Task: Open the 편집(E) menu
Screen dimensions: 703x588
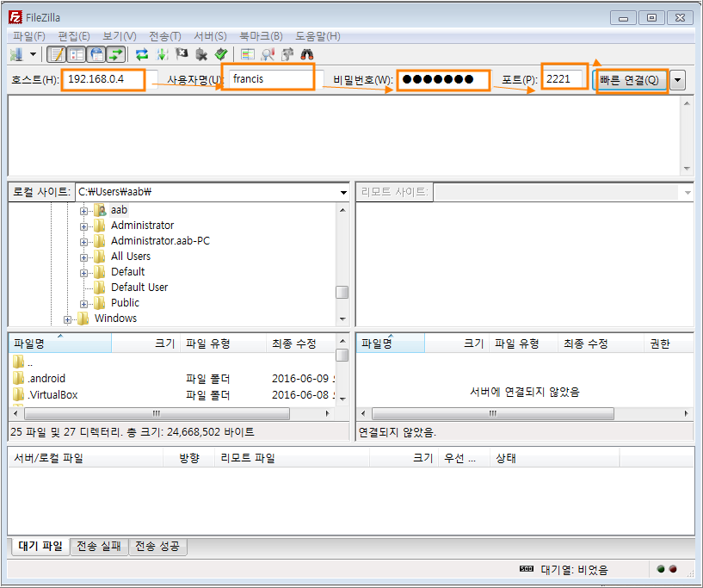Action: click(74, 36)
